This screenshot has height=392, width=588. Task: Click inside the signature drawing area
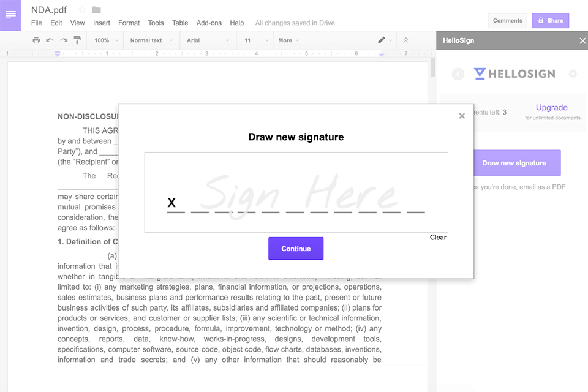[x=296, y=192]
